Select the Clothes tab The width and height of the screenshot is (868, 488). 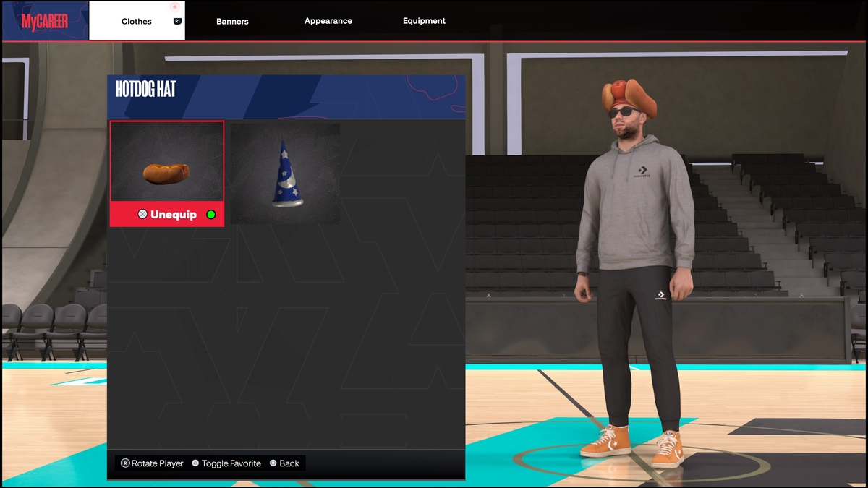(x=137, y=22)
